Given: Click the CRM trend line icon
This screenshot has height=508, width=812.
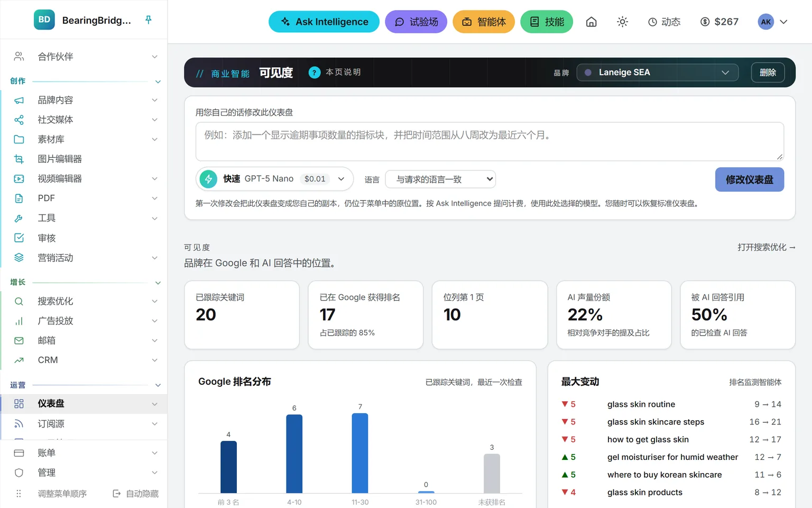Looking at the screenshot, I should click(19, 360).
